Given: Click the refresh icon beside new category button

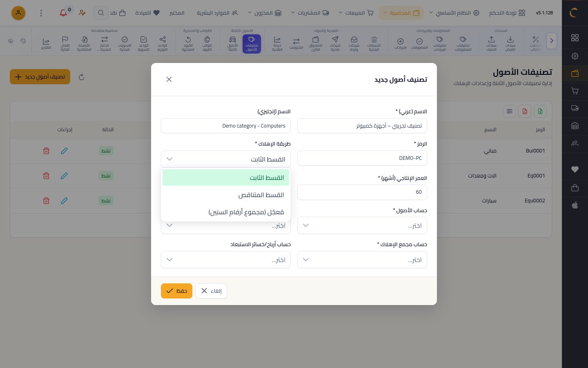Looking at the screenshot, I should tap(82, 77).
